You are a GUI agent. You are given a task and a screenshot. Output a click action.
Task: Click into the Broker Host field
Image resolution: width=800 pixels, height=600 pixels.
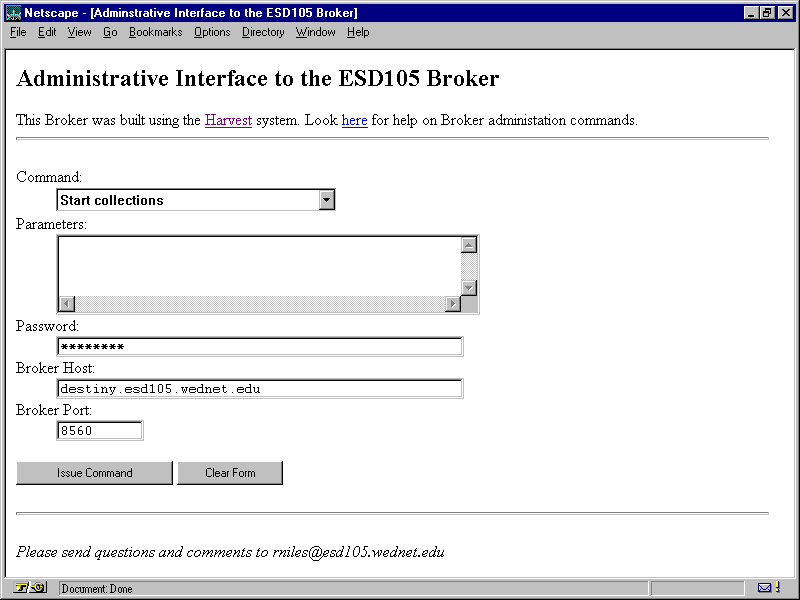pyautogui.click(x=260, y=389)
